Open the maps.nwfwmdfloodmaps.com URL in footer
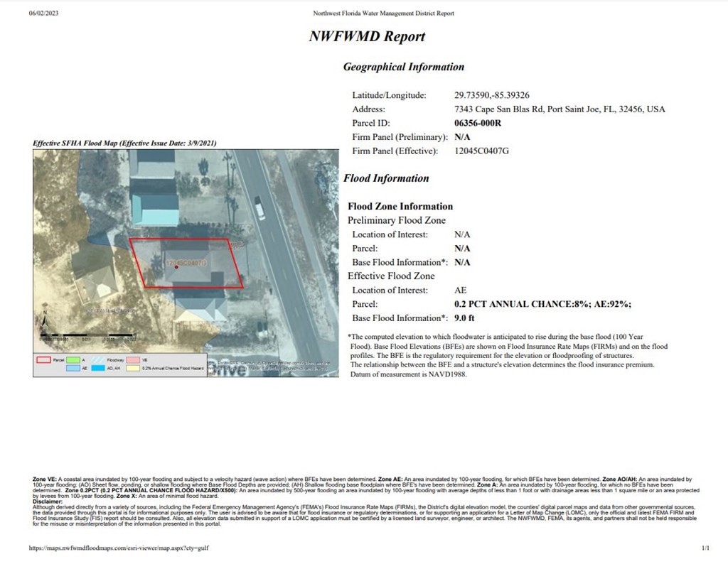Screen dimensions: 728x564 click(119, 548)
